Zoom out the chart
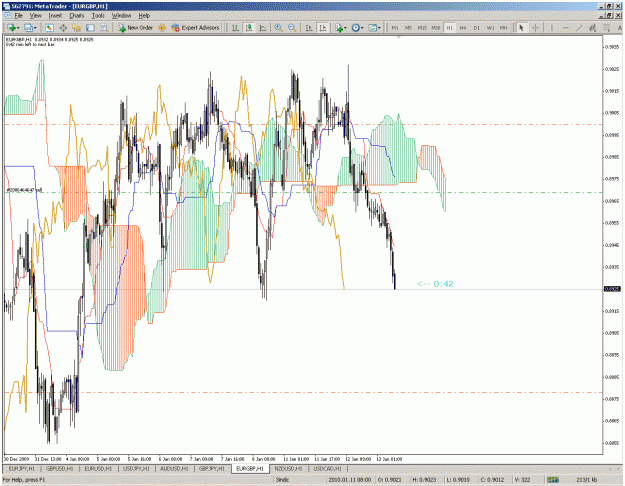Image resolution: width=625 pixels, height=486 pixels. [292, 28]
